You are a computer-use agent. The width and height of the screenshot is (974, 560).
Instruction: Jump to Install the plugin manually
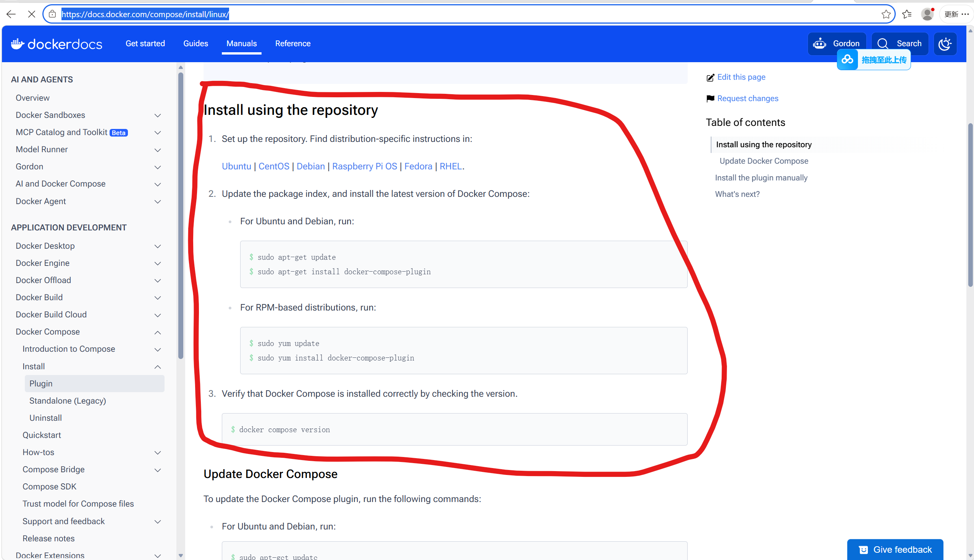pos(761,178)
